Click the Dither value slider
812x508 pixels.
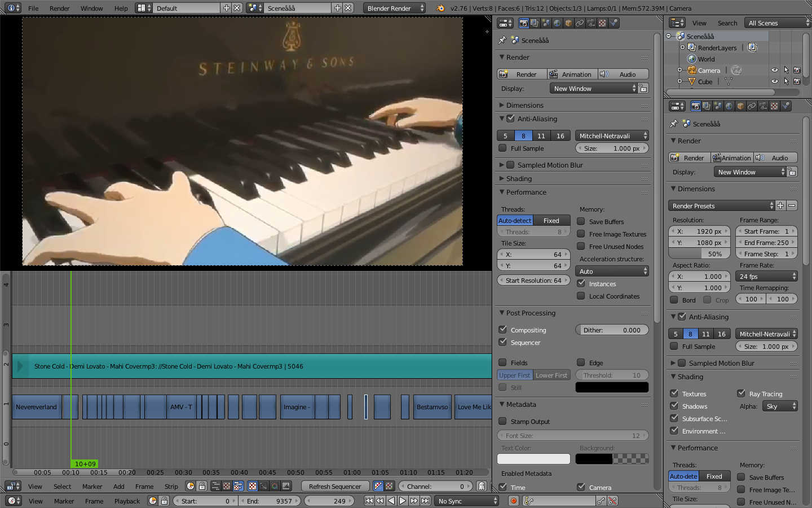tap(612, 330)
